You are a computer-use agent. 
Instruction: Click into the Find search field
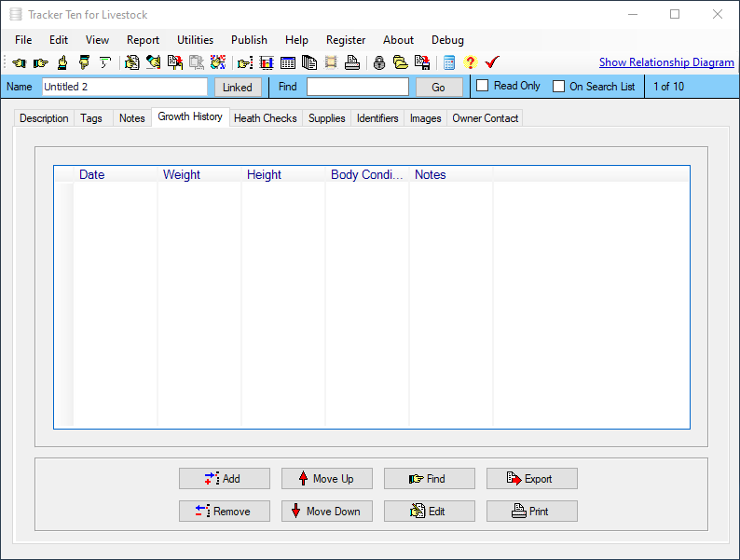click(x=358, y=87)
